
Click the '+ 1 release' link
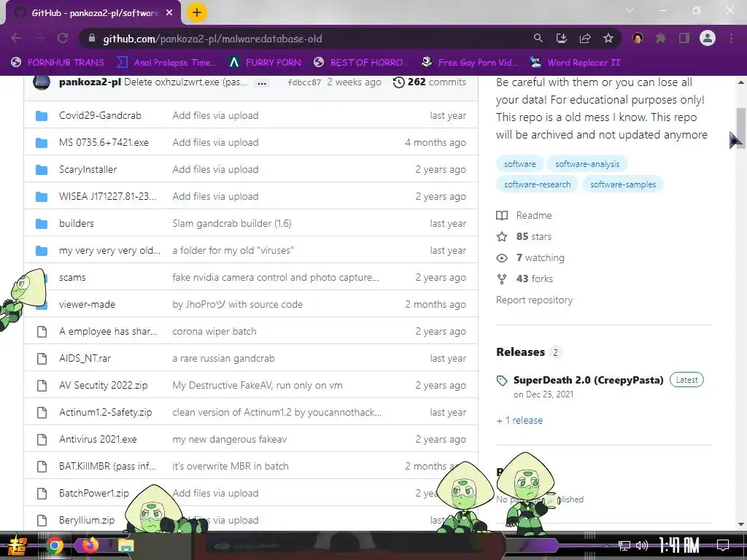519,421
